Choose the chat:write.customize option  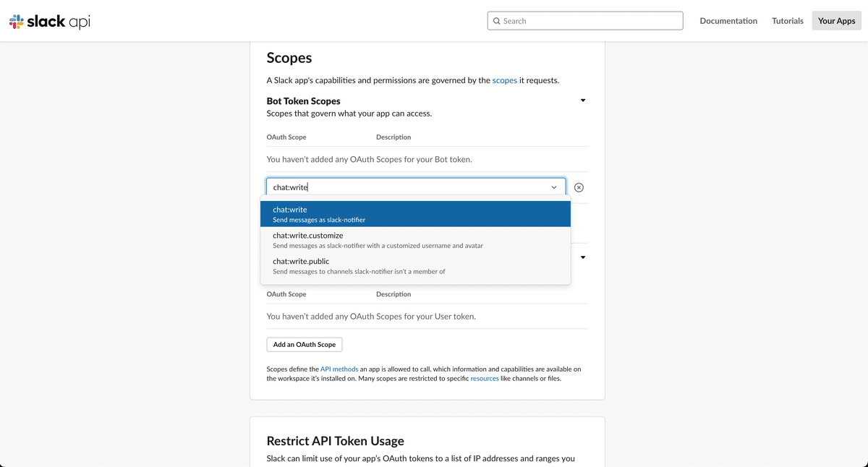pos(415,240)
